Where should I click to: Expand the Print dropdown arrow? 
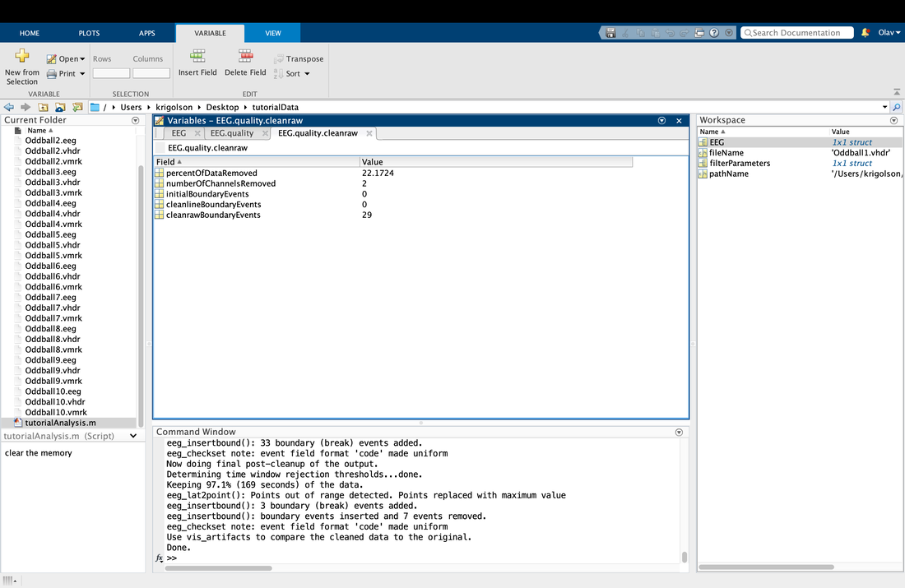coord(82,74)
